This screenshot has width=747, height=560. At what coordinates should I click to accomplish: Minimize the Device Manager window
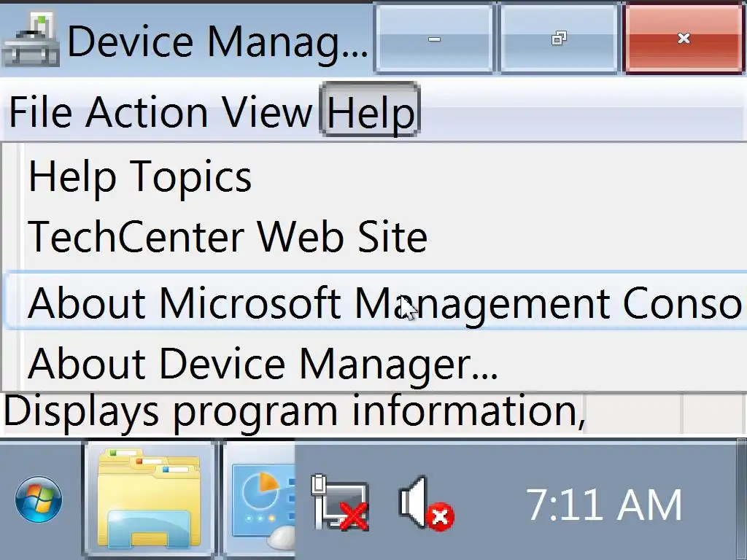[434, 39]
